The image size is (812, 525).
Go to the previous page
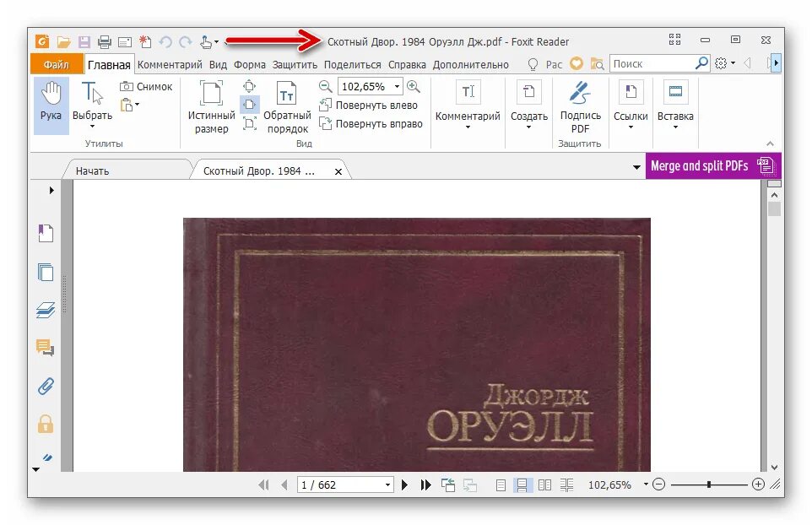pos(284,484)
